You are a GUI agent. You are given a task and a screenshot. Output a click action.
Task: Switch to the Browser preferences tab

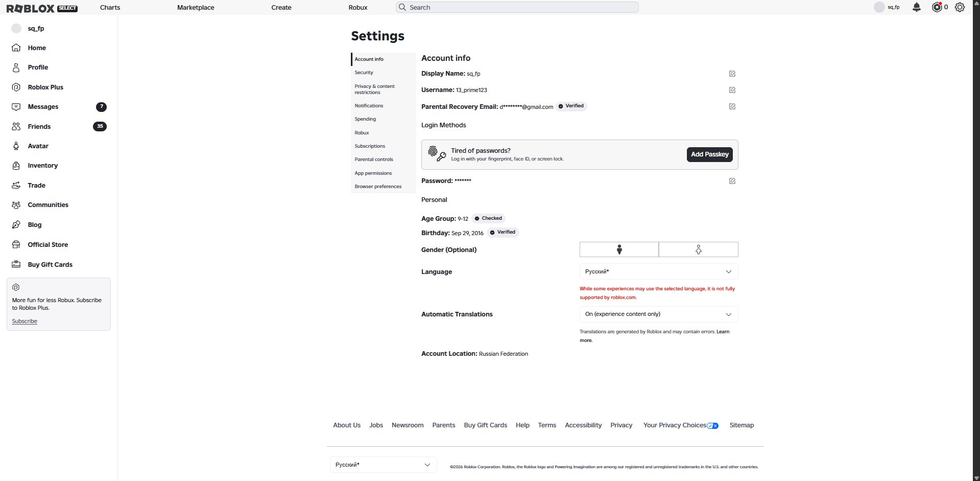coord(384,187)
